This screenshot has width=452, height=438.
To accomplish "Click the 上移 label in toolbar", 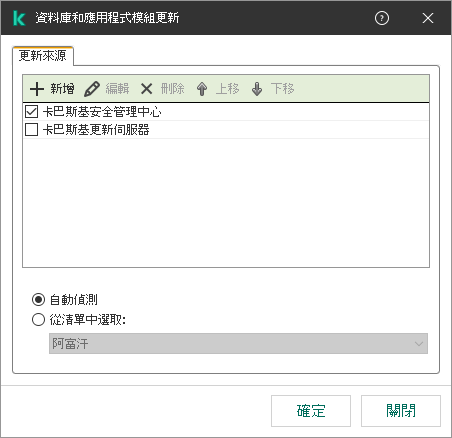I will [227, 89].
